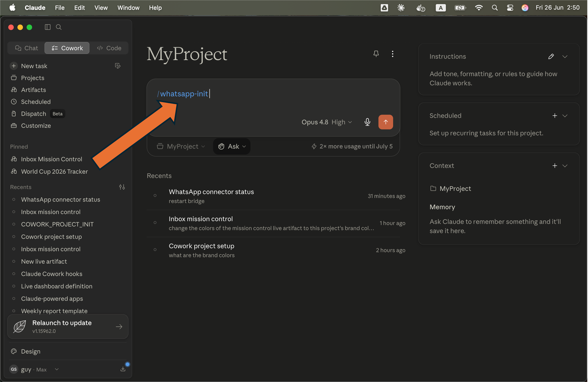Image resolution: width=588 pixels, height=382 pixels.
Task: Open Scheduled in the sidebar
Action: click(x=36, y=102)
